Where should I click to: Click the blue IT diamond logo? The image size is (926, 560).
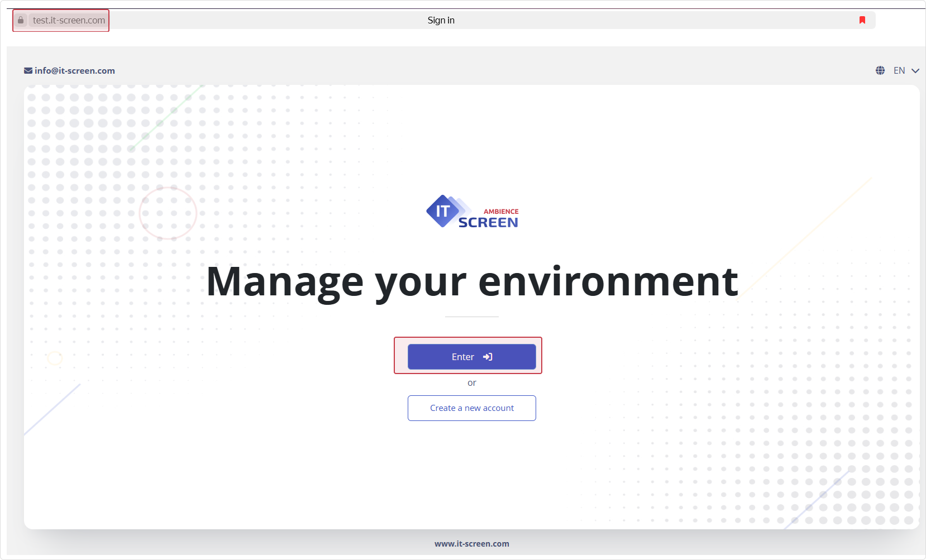442,211
